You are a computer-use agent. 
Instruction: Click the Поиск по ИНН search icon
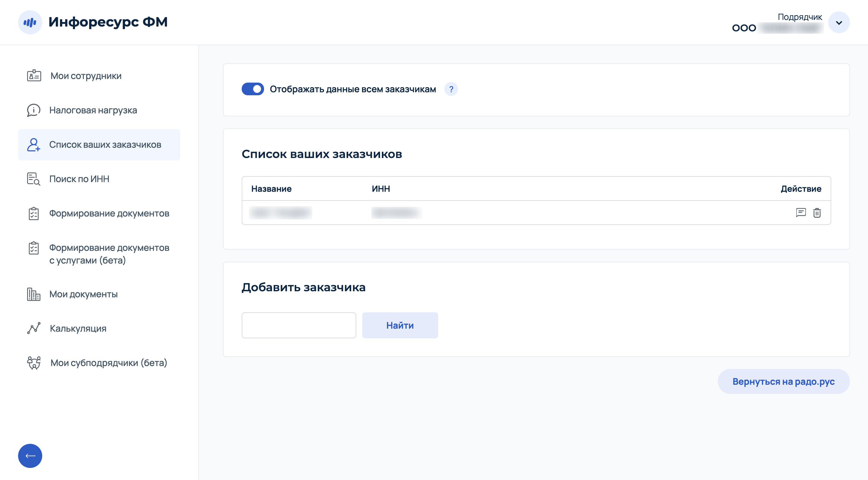(33, 179)
